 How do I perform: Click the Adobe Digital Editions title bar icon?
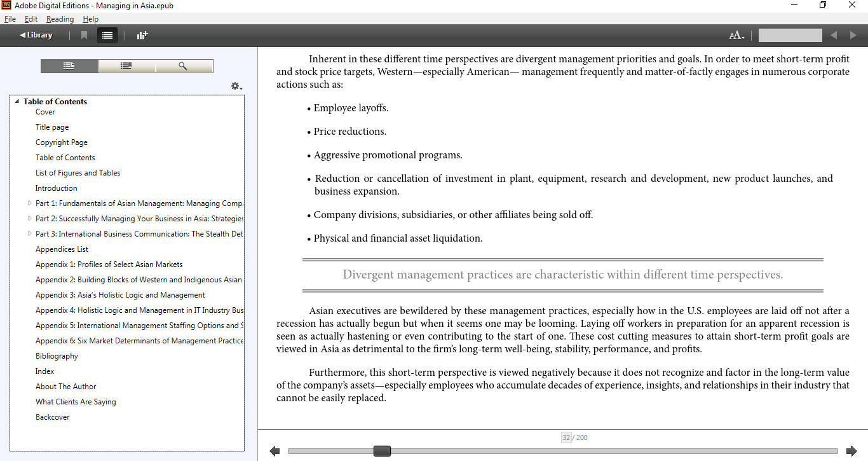[x=6, y=5]
